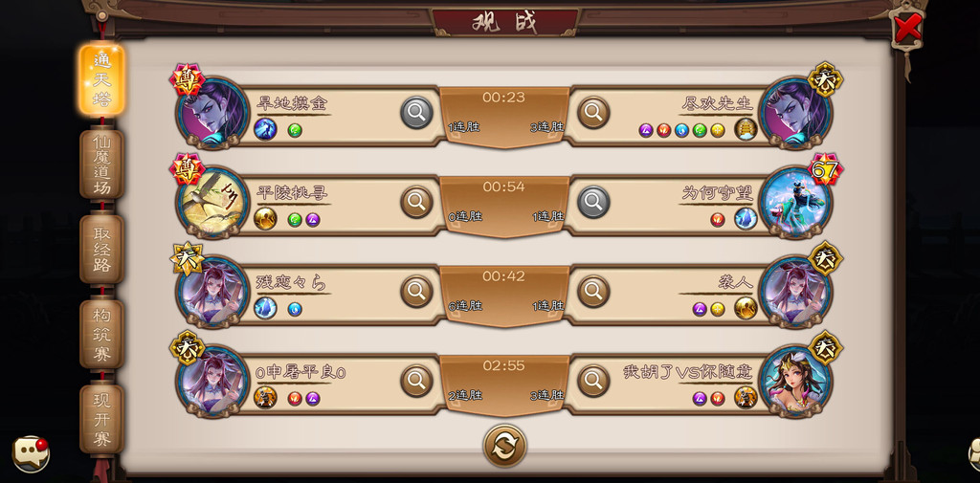Click the swallow avatar of 平陵枕寻

213,203
